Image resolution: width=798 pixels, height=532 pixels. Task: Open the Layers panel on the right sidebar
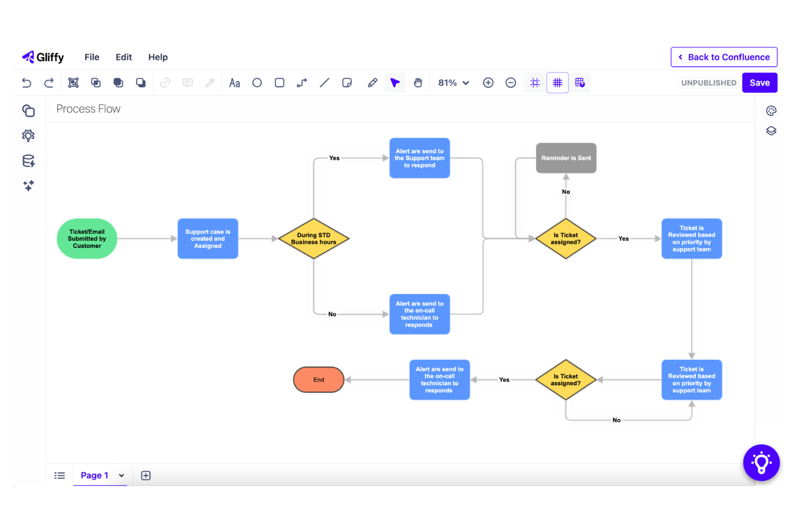coord(771,130)
